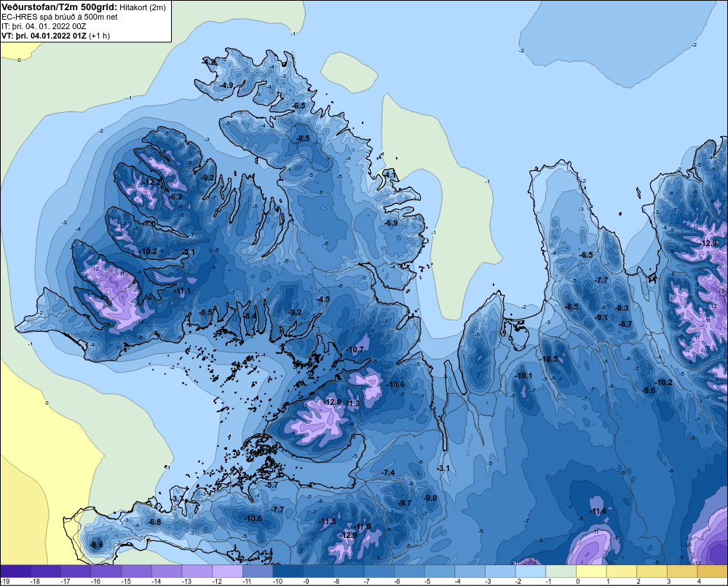Click the '-8.7' temperature label
The image size is (728, 586).
click(626, 324)
